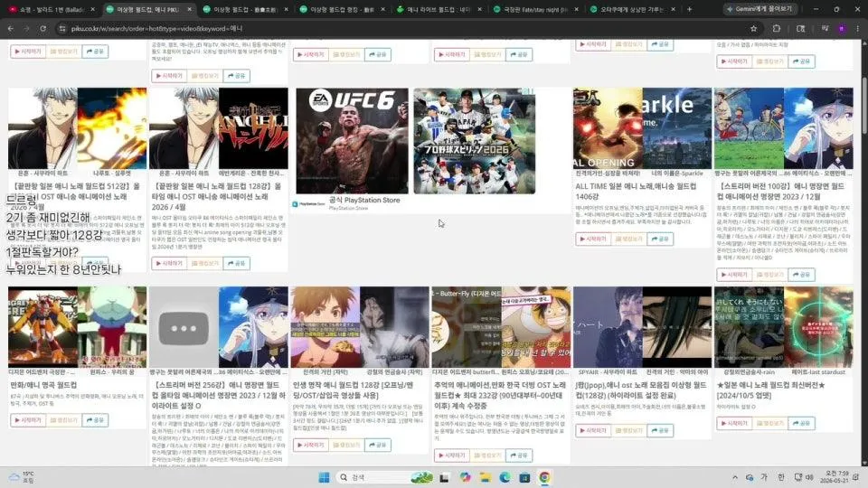Open the 프로야구 스피리츠 2026 ad image
Screen dimensions: 868x488
475,141
